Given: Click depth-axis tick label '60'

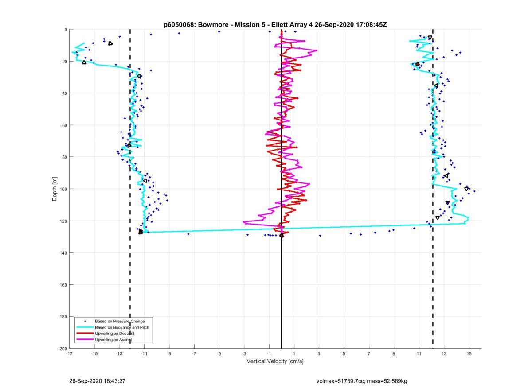Looking at the screenshot, I should (x=64, y=125).
